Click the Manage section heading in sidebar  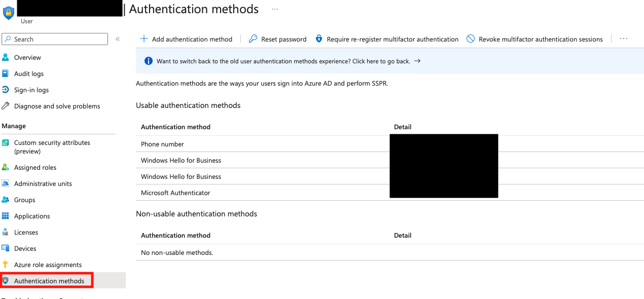click(14, 126)
